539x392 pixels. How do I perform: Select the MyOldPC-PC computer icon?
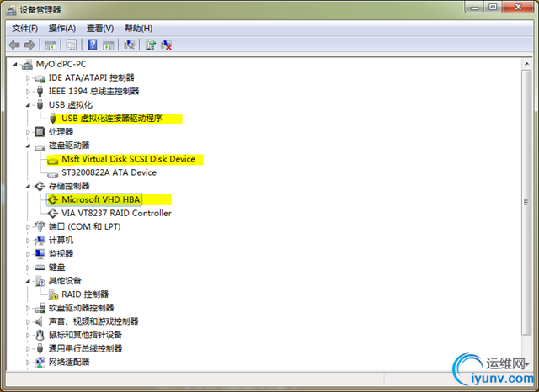coord(27,65)
